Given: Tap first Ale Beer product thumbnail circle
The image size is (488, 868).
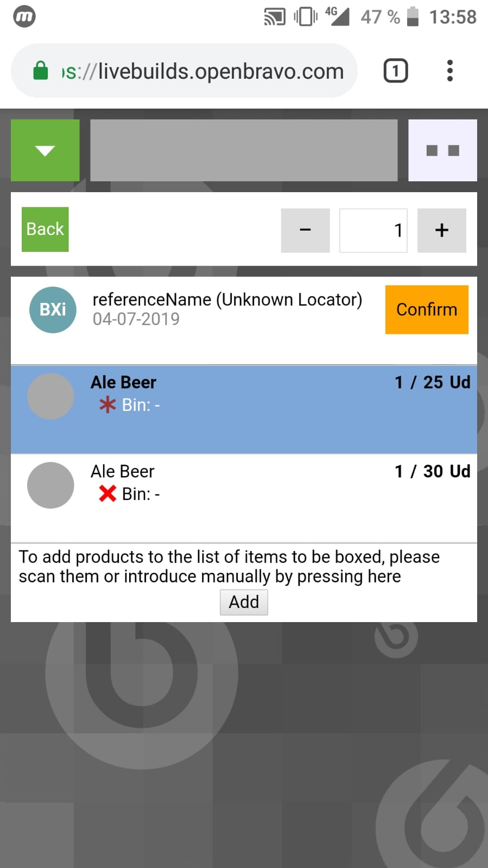Looking at the screenshot, I should click(50, 396).
